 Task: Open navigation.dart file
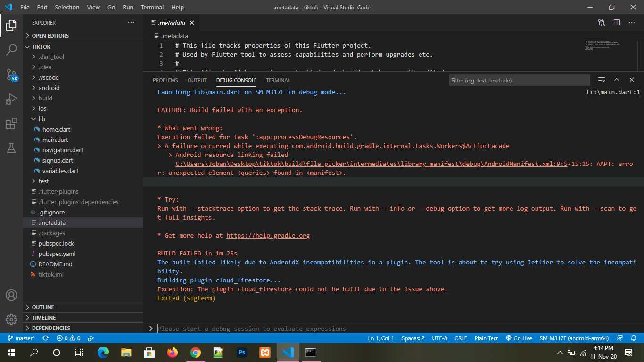[x=83, y=150]
